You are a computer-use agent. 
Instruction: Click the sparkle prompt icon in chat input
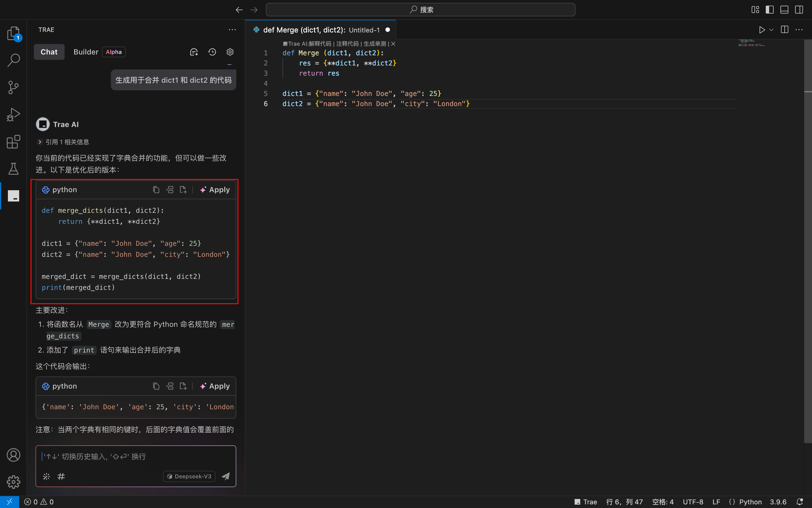pyautogui.click(x=46, y=476)
